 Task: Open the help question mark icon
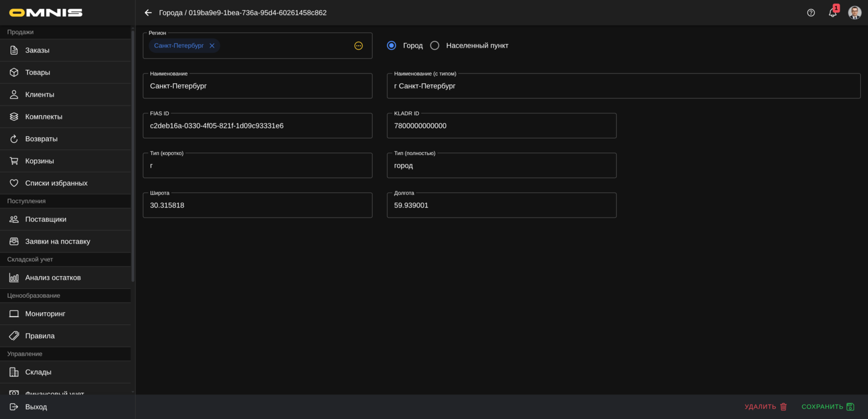coord(811,13)
